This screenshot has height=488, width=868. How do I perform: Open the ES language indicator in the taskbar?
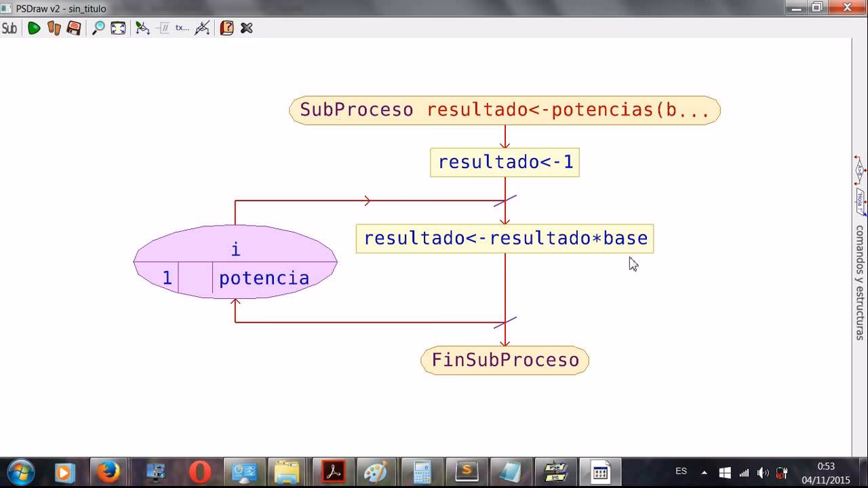coord(682,470)
